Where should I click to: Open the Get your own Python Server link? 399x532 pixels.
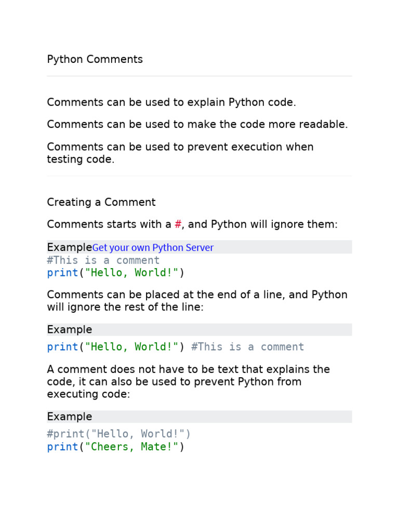pos(153,248)
